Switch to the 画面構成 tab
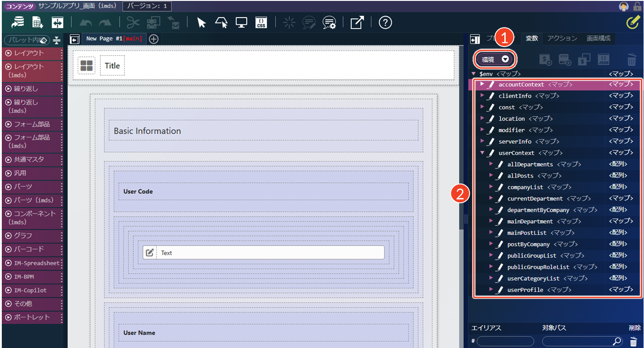 click(x=598, y=38)
